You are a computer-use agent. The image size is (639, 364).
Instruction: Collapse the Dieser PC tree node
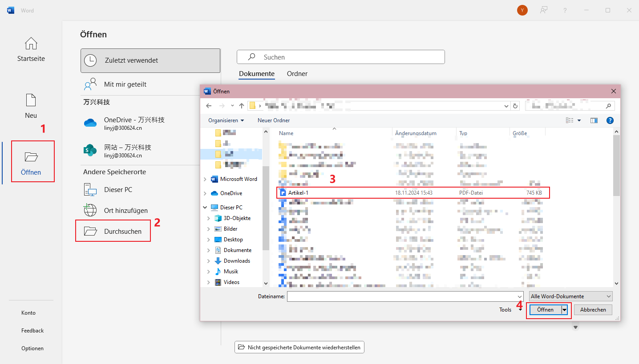(205, 208)
